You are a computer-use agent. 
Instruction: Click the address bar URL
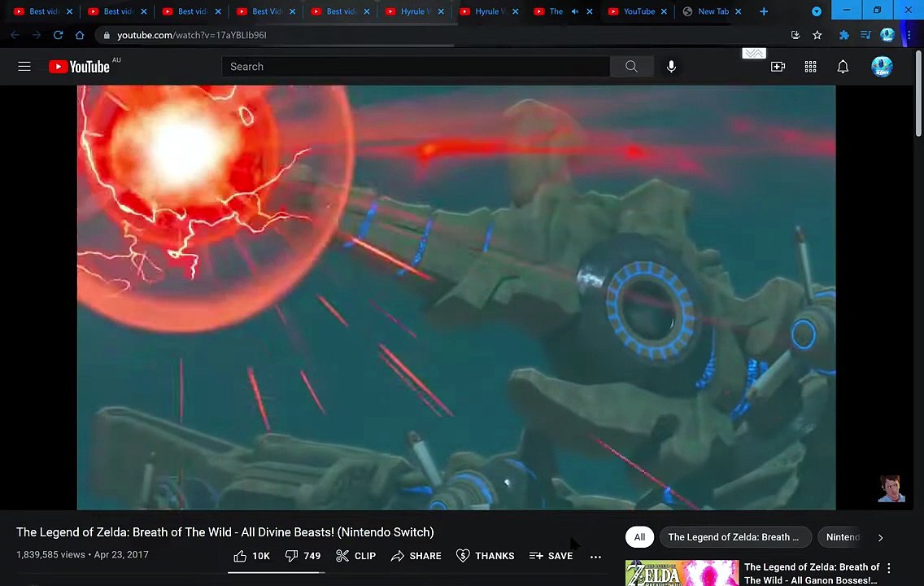point(191,35)
